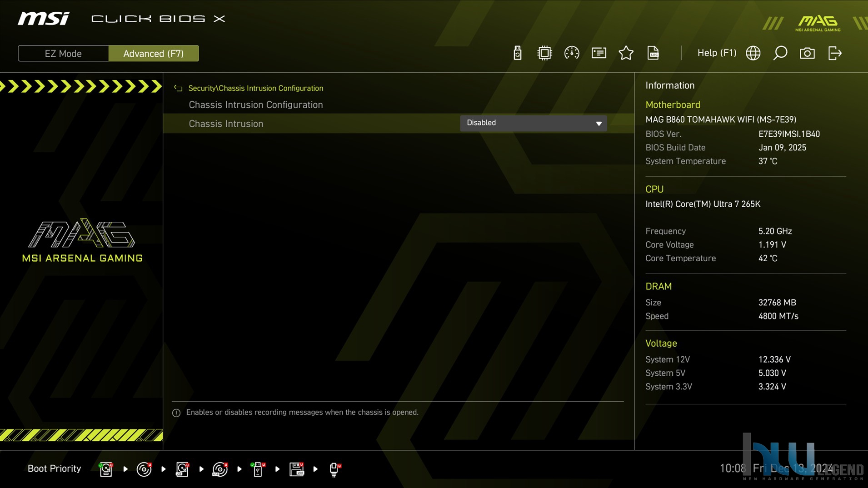The width and height of the screenshot is (868, 488).
Task: Click the System 5V 5.030 V value
Action: (772, 373)
